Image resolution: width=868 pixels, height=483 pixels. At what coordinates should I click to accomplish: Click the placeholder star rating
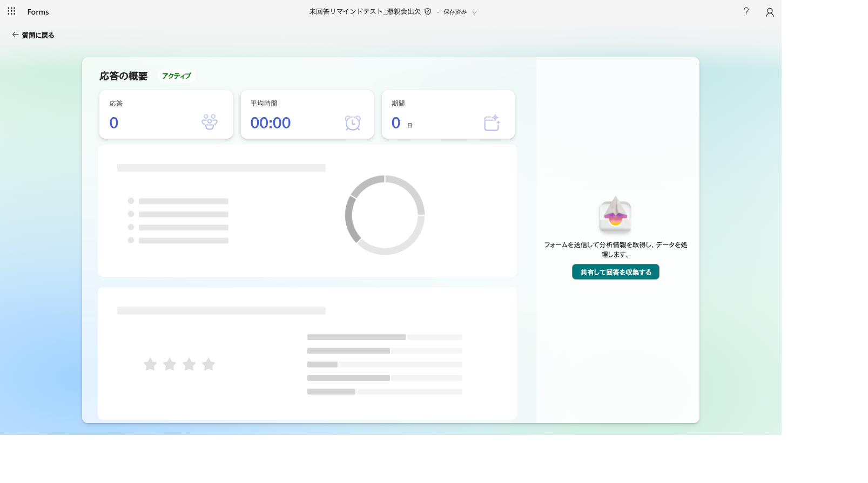pos(179,364)
